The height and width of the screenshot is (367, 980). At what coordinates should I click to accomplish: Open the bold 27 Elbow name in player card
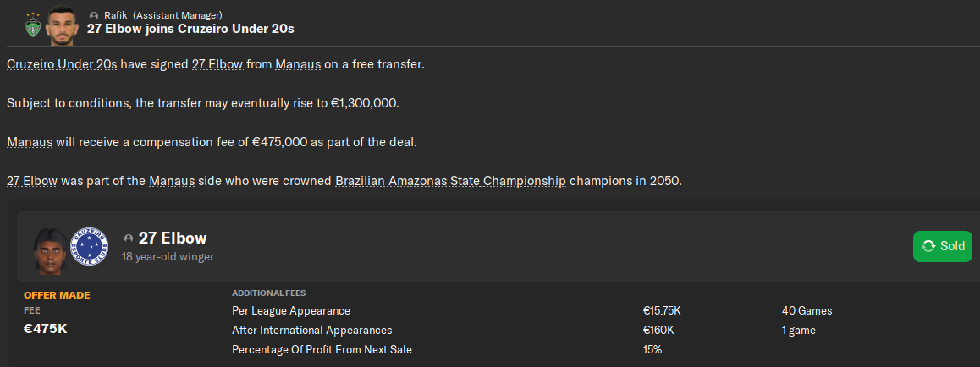point(173,238)
